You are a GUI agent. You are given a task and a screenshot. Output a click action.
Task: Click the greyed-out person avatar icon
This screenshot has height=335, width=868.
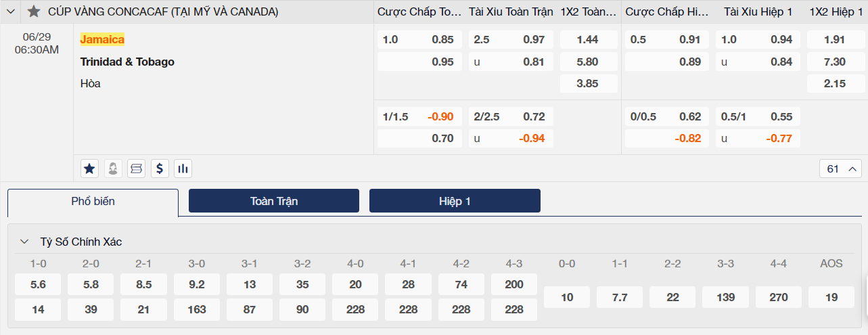113,169
